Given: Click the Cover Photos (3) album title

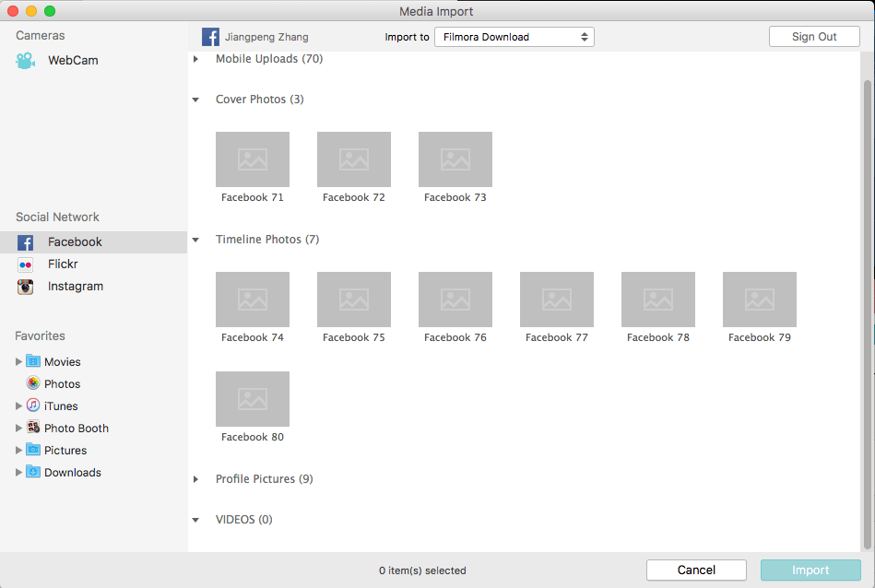Looking at the screenshot, I should [259, 100].
